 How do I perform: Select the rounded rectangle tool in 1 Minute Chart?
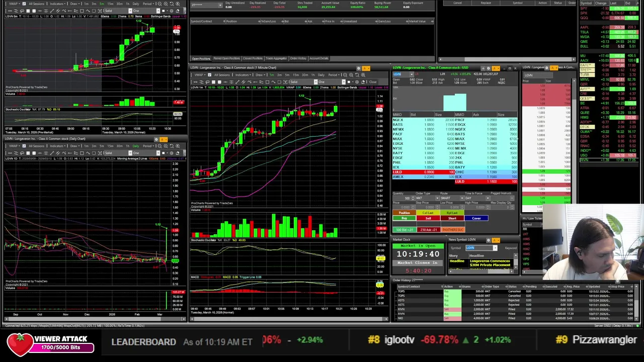pyautogui.click(x=279, y=82)
